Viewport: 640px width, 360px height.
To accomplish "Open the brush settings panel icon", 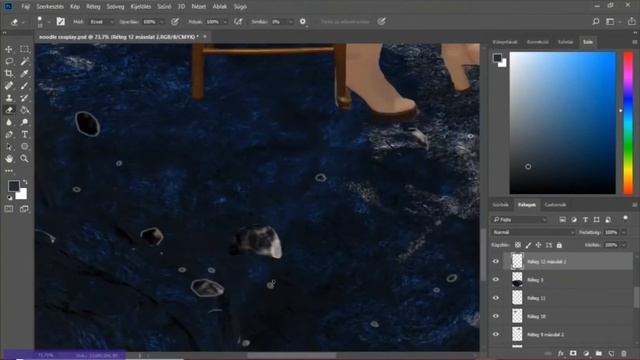I will [x=60, y=22].
